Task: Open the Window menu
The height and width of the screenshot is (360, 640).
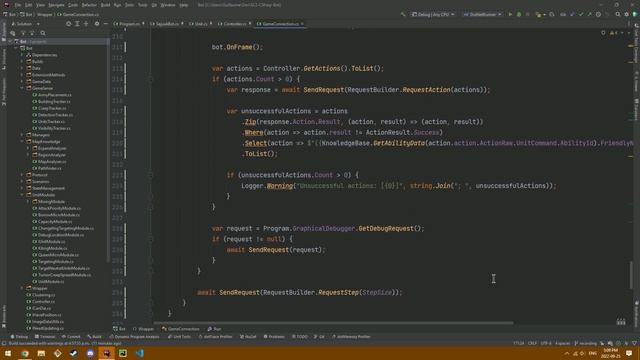Action: click(x=168, y=5)
